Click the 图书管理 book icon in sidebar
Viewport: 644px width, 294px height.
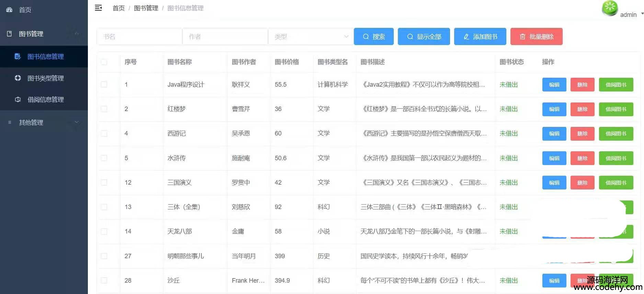tap(9, 34)
